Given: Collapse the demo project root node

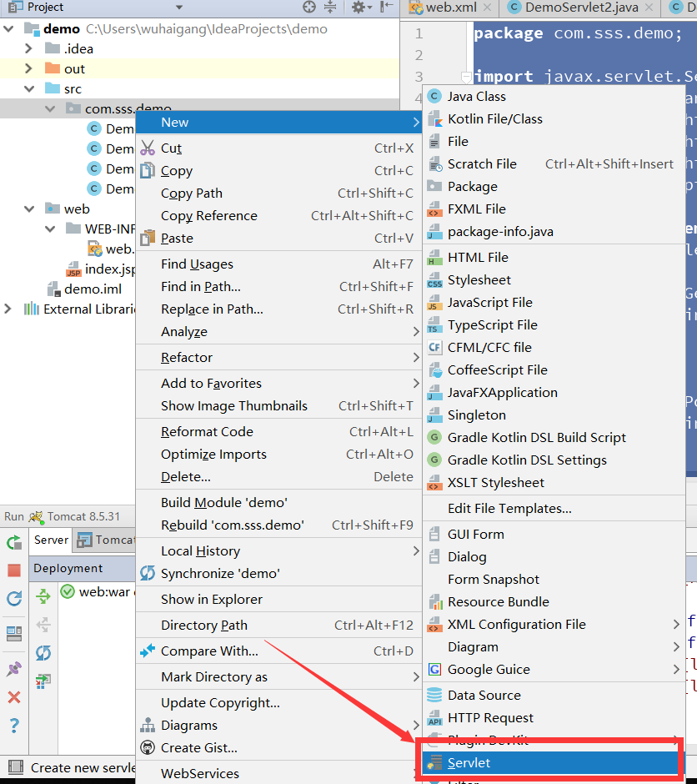Looking at the screenshot, I should coord(8,29).
